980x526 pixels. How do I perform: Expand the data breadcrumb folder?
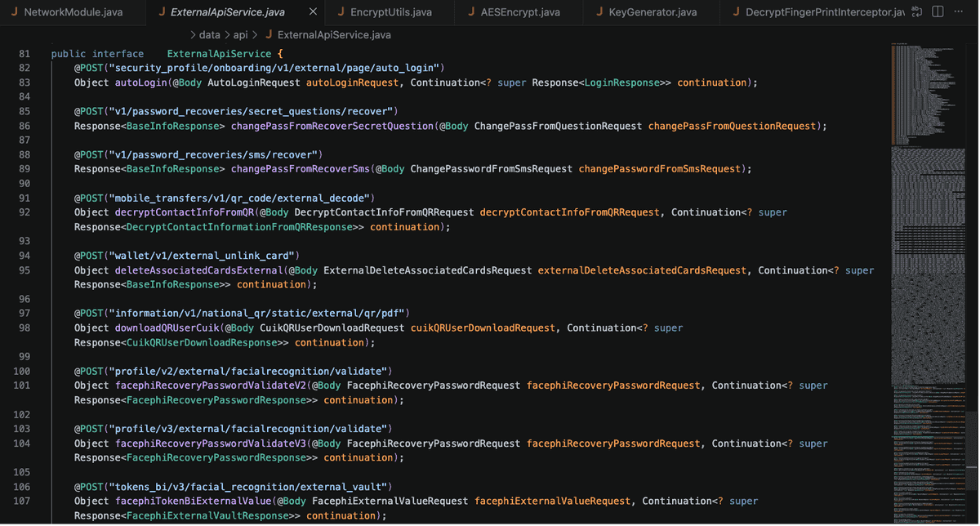tap(210, 35)
